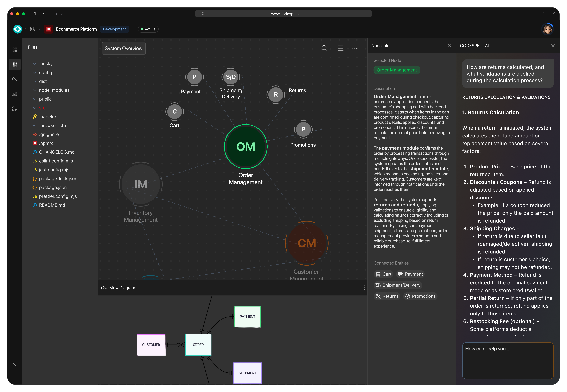This screenshot has height=392, width=567.
Task: Open the hamburger list menu in canvas toolbar
Action: click(341, 48)
